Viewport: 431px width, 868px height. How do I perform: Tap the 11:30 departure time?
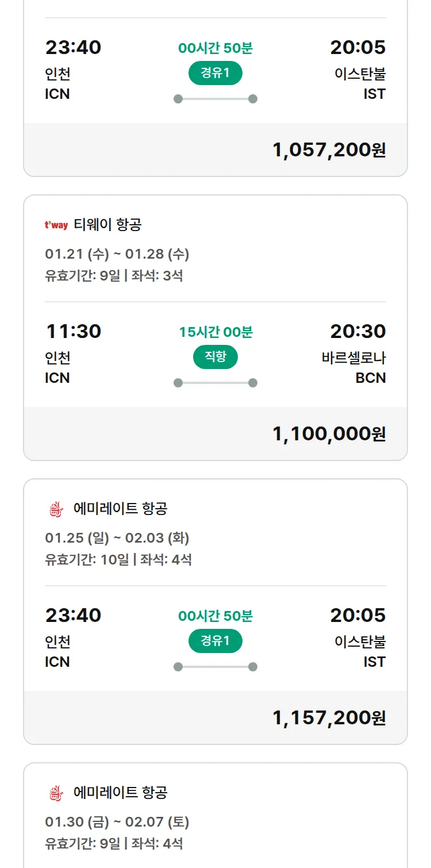coord(73,331)
